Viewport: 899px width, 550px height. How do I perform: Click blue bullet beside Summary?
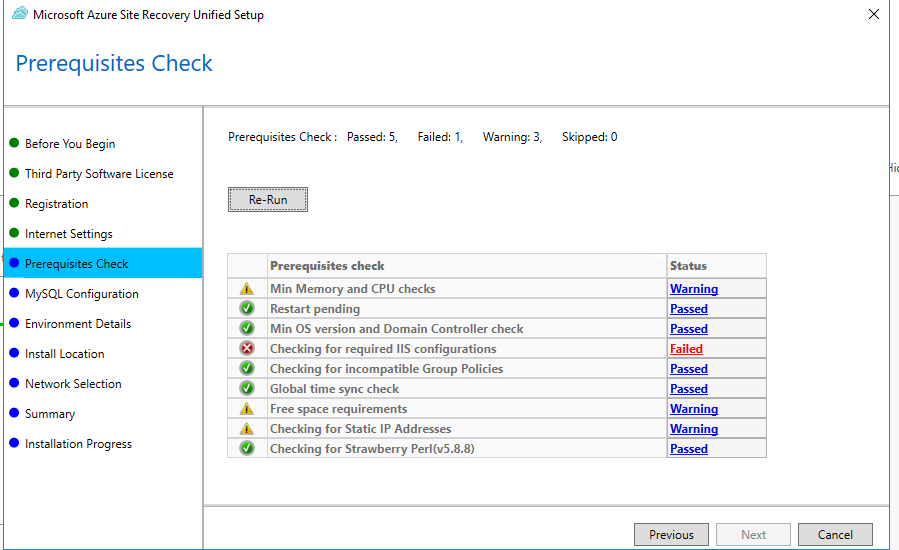(14, 413)
